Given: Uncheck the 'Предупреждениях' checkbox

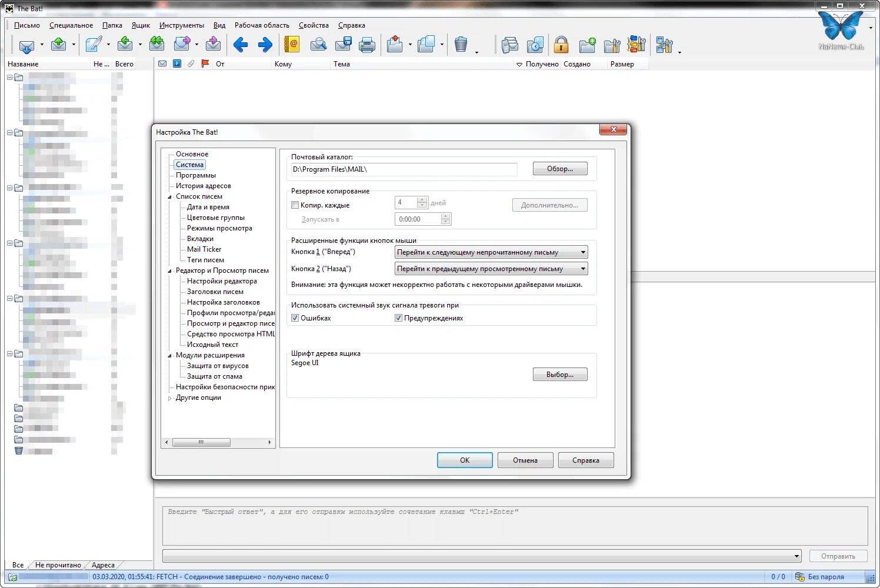Looking at the screenshot, I should tap(399, 318).
